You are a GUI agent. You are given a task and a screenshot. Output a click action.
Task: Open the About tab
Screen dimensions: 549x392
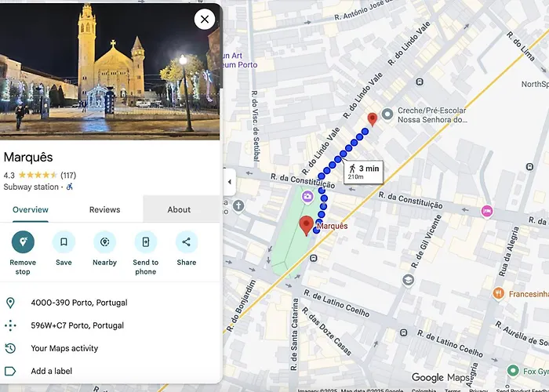click(x=179, y=209)
